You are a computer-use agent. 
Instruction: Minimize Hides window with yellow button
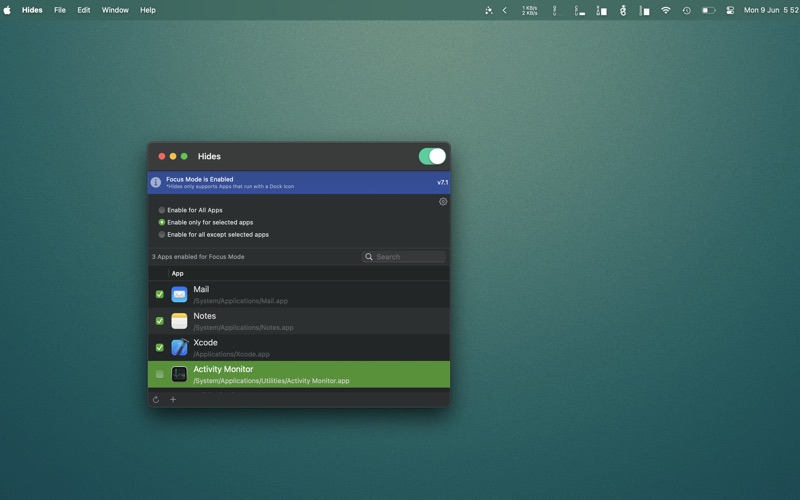(173, 156)
